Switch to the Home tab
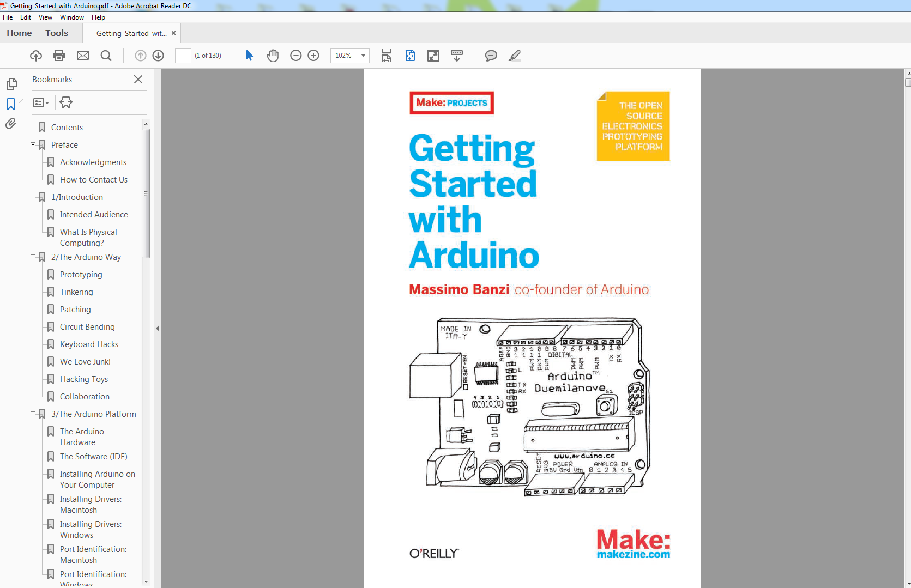The height and width of the screenshot is (588, 911). pyautogui.click(x=19, y=33)
